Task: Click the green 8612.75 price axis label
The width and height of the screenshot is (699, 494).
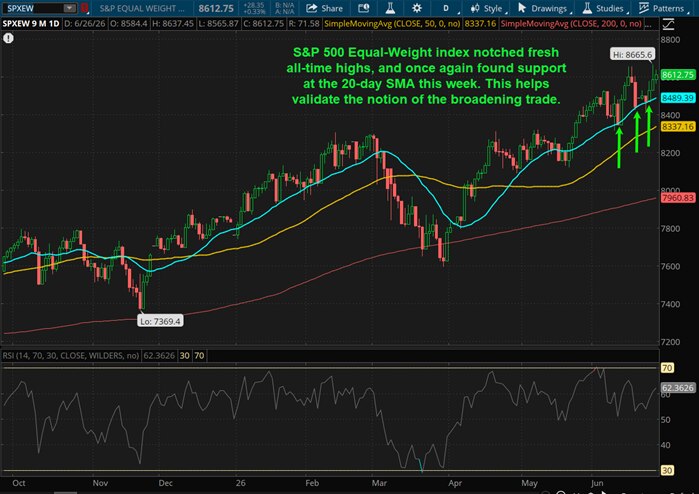Action: tap(678, 75)
